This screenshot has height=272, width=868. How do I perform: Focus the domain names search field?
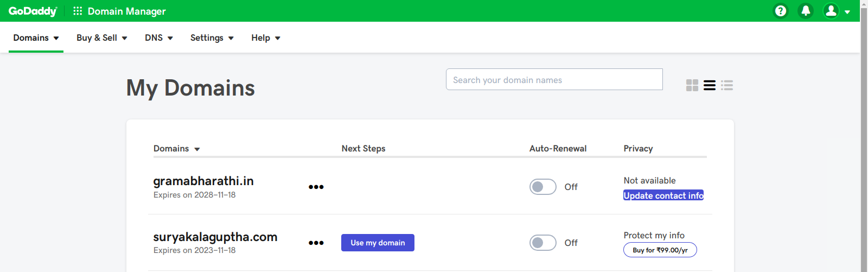[x=554, y=80]
